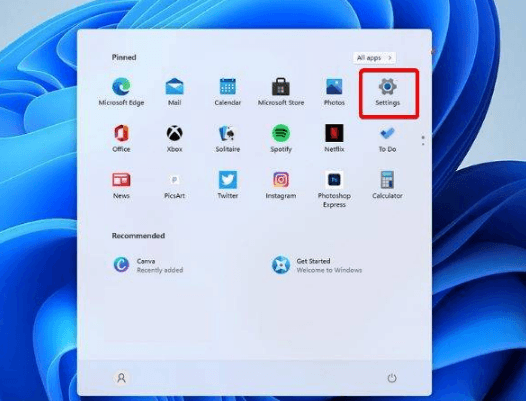Open the Calendar app

pos(228,92)
